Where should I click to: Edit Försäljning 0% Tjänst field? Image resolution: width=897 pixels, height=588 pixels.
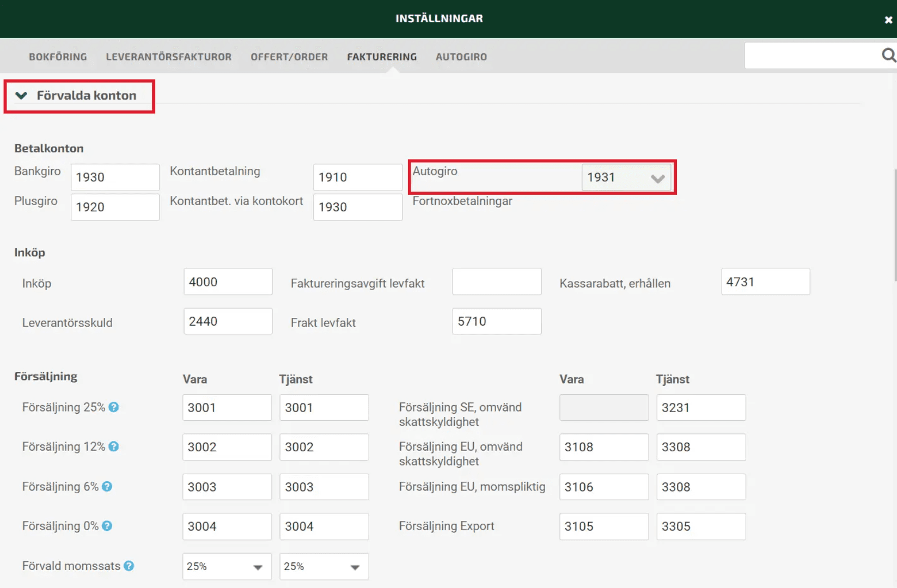tap(324, 526)
